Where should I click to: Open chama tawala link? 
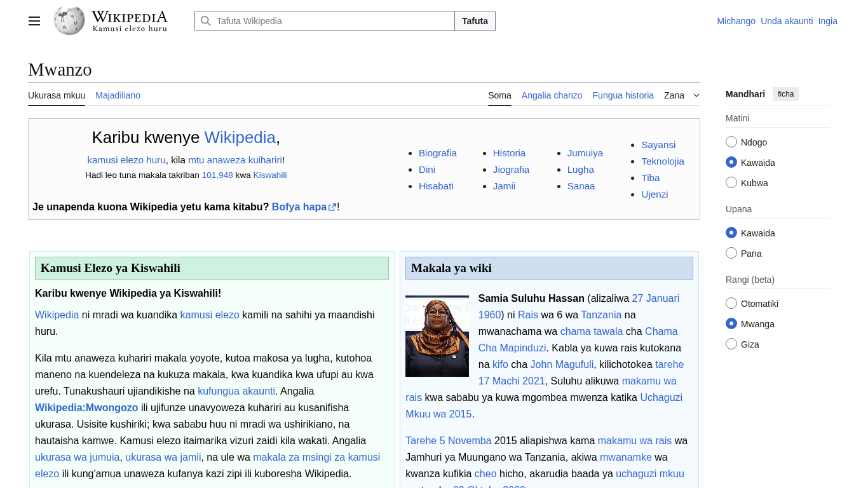(x=592, y=331)
